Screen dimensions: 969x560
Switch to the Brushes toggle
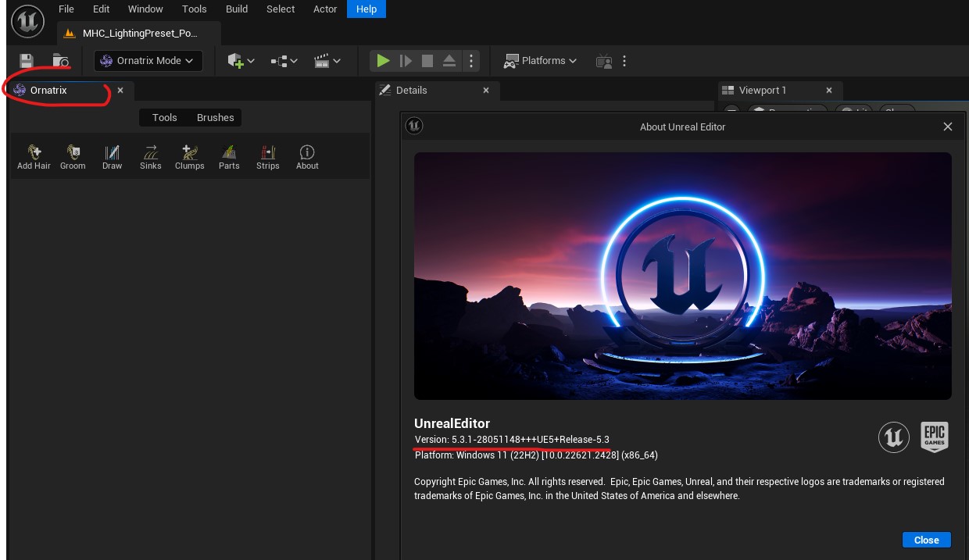click(x=215, y=118)
